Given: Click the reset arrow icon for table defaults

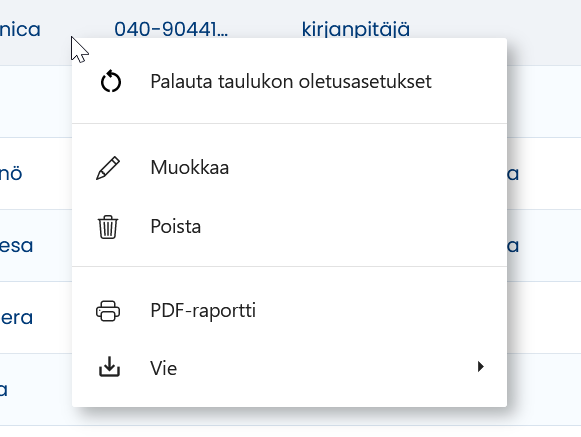Looking at the screenshot, I should 111,81.
